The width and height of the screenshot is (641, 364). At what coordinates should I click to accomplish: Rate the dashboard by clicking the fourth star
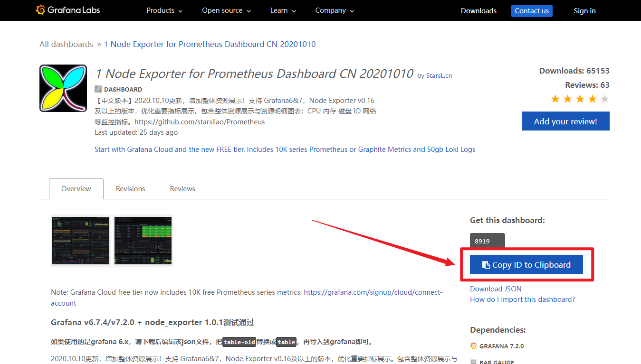point(592,99)
